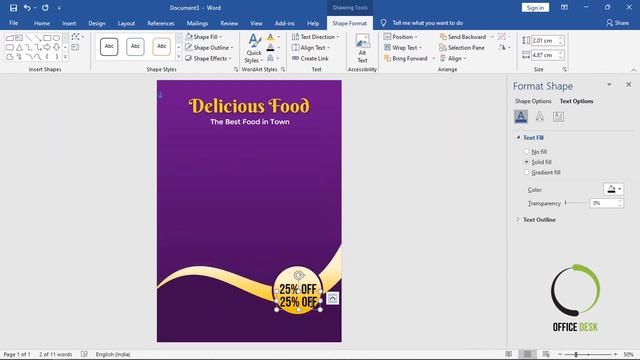640x360 pixels.
Task: Click the proofing status bar icon
Action: pos(84,354)
